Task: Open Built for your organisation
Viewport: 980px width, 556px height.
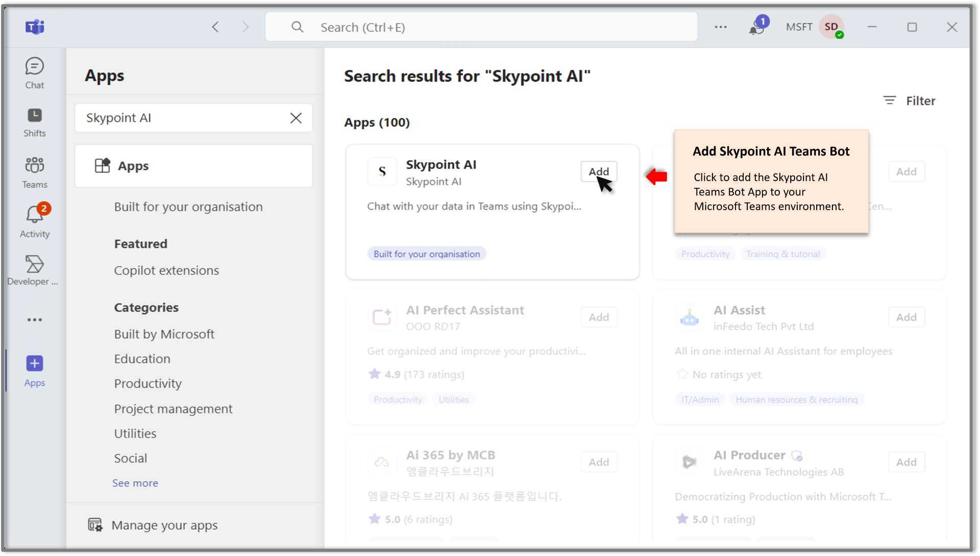Action: [x=188, y=207]
